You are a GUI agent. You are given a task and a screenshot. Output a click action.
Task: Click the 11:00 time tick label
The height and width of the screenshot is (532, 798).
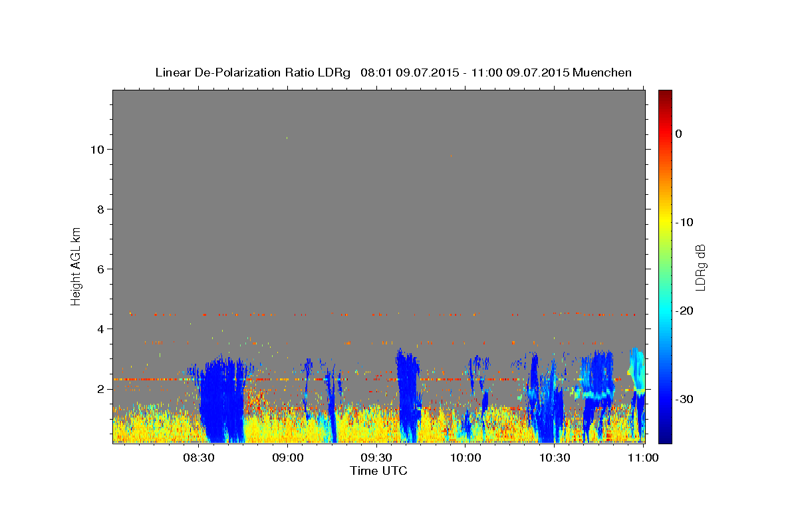[x=644, y=458]
